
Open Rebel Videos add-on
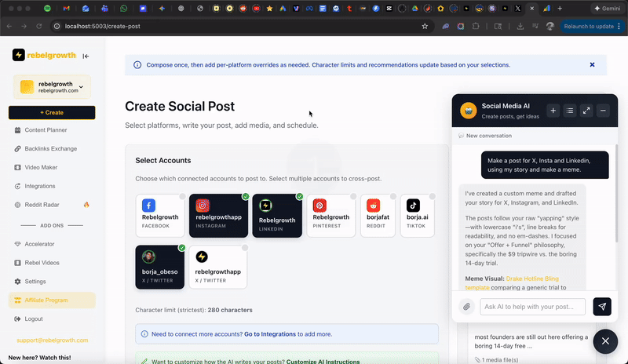(42, 263)
